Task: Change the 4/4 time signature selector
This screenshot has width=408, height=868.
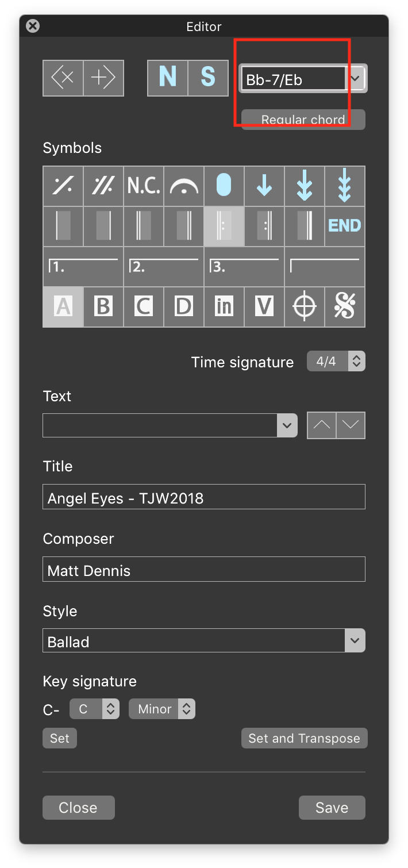Action: 336,362
